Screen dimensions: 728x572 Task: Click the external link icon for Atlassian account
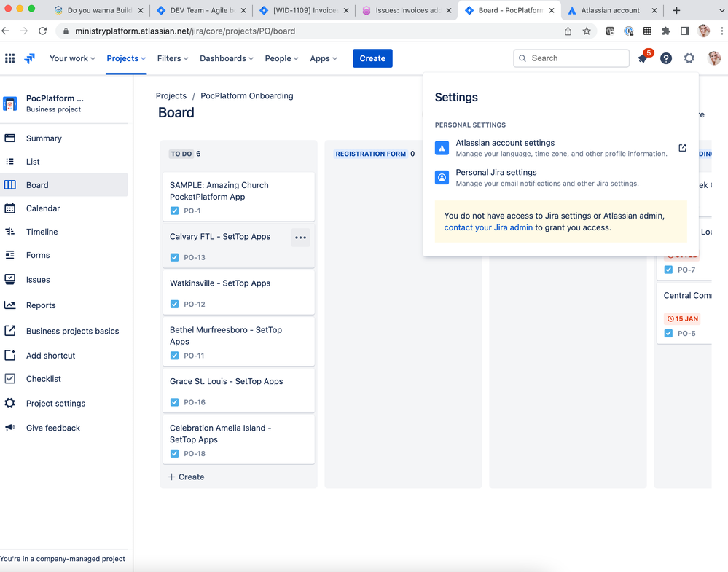coord(682,148)
